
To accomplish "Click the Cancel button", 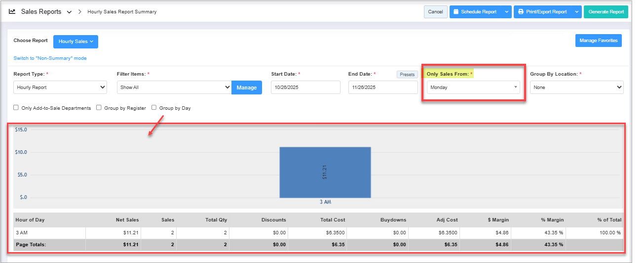I will coord(435,12).
